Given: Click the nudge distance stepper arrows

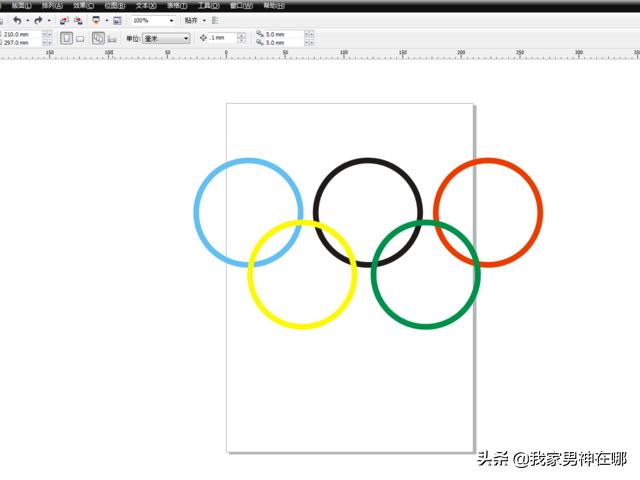Looking at the screenshot, I should [242, 38].
